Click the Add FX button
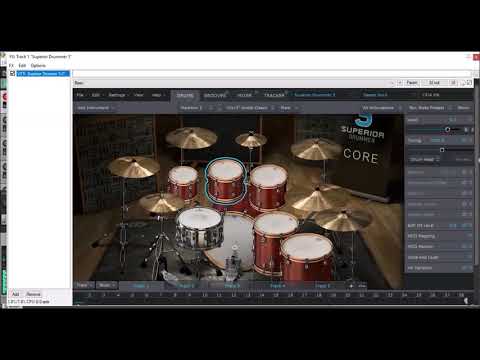The height and width of the screenshot is (360, 480). [x=15, y=294]
